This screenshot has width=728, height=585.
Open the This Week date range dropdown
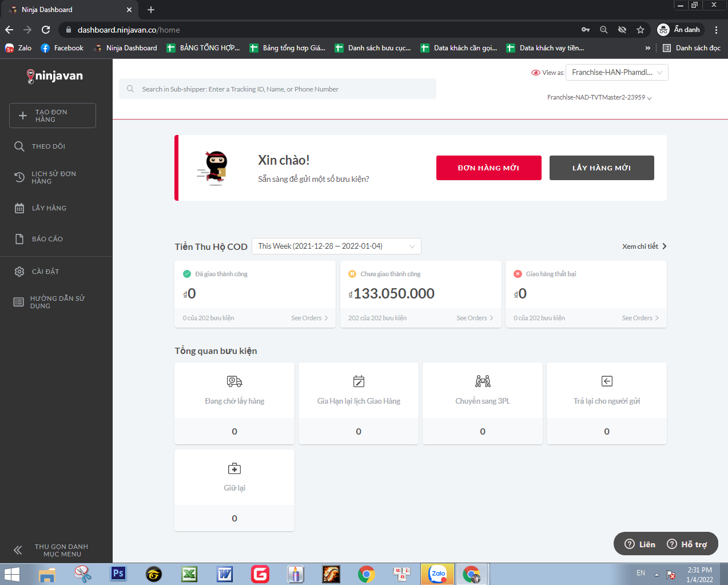[336, 246]
